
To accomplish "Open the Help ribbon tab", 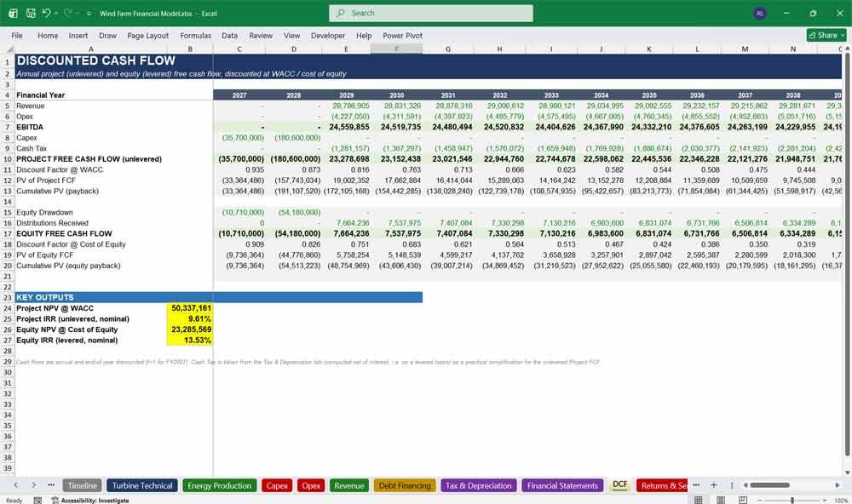I will [x=364, y=35].
